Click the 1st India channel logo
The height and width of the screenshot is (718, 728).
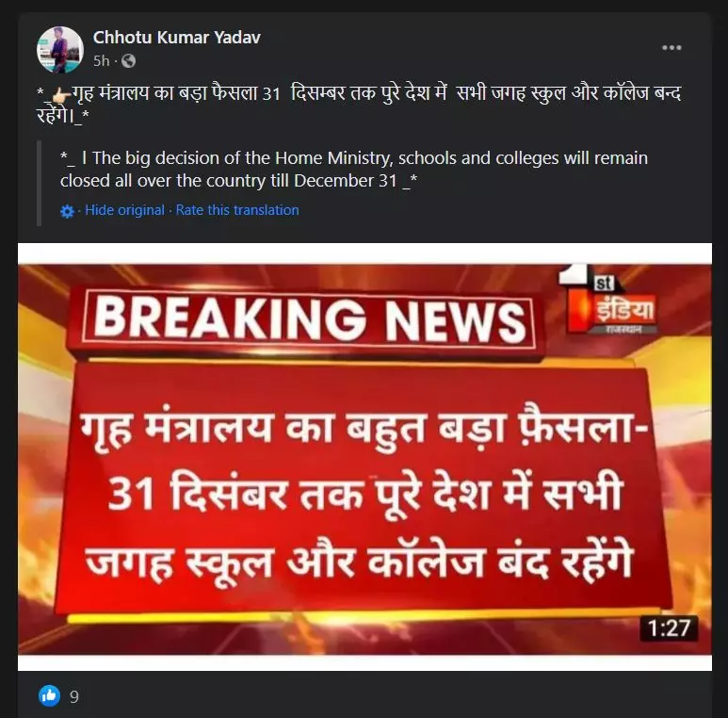[608, 299]
